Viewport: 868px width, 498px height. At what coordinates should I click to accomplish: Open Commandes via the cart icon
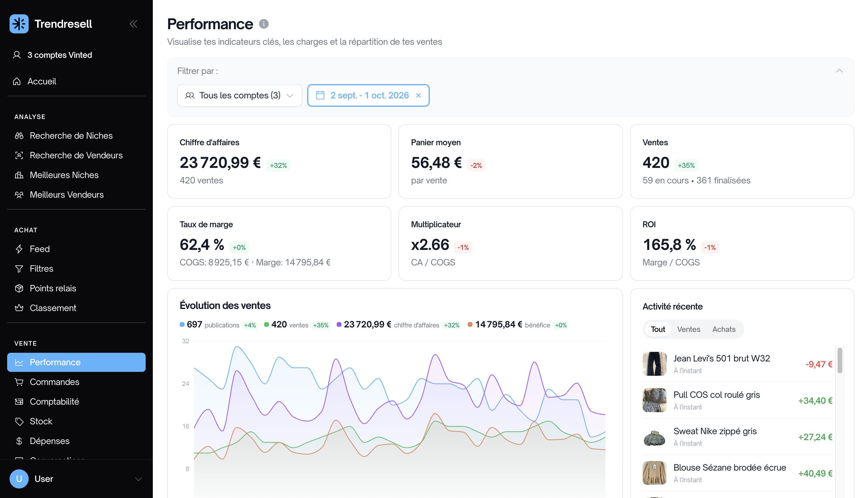click(x=19, y=382)
